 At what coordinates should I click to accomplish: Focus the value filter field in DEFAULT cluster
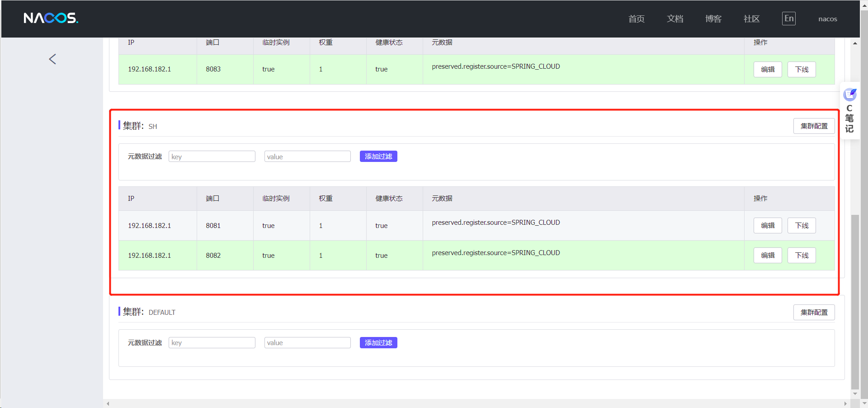[307, 343]
